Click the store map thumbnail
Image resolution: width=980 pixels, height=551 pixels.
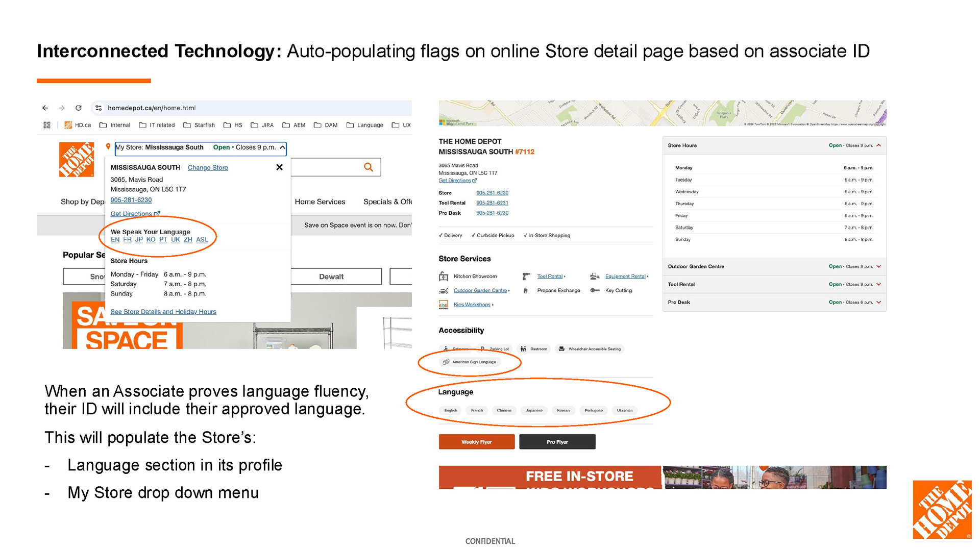662,113
